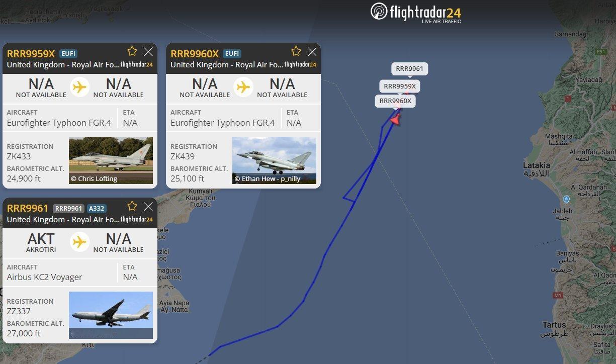
Task: Open the ZK439 Typhoon photo thumbnail
Action: [x=275, y=160]
